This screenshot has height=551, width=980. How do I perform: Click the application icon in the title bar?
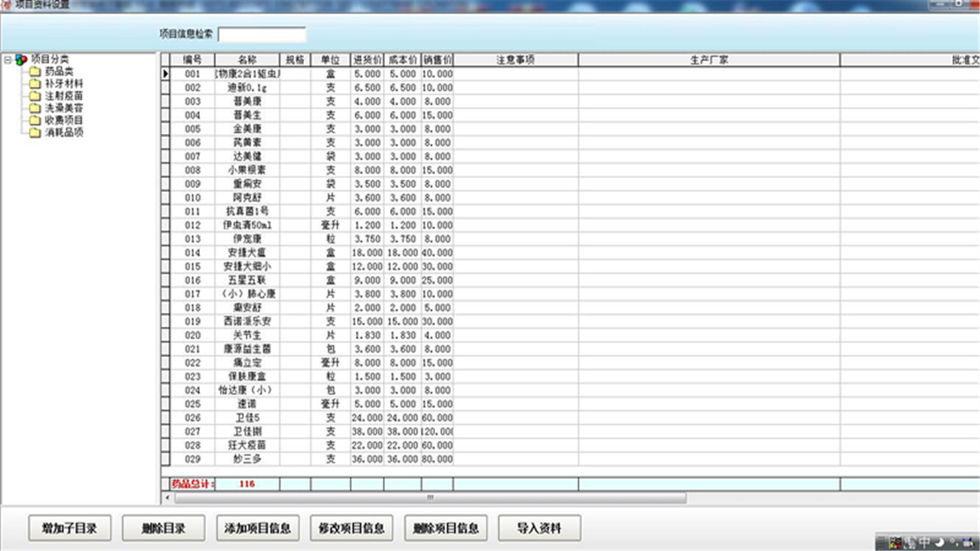(x=6, y=5)
